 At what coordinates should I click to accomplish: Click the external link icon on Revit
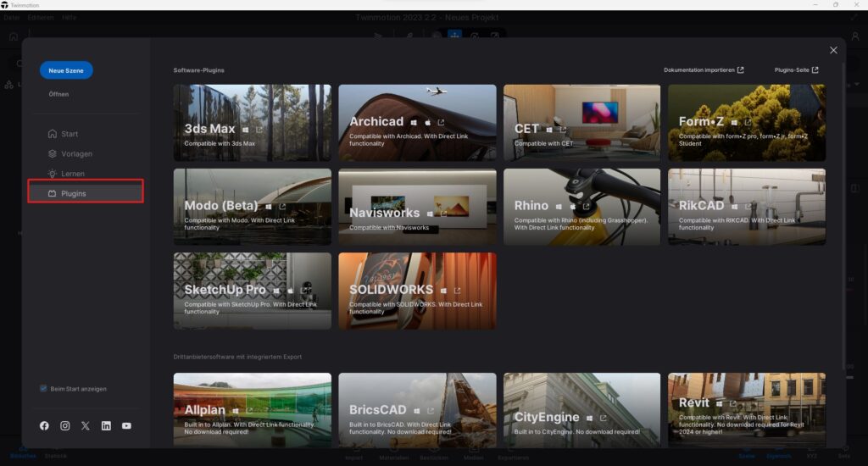click(x=733, y=403)
